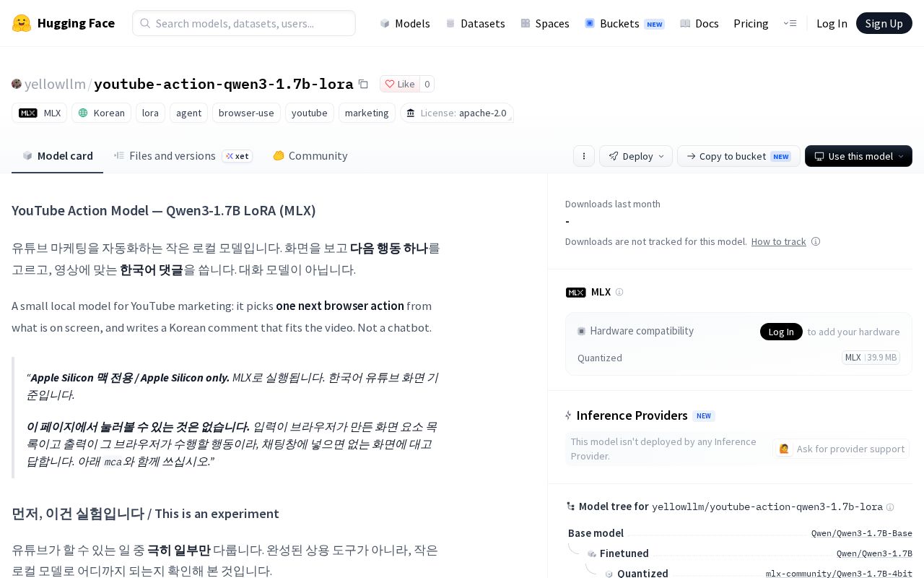Open the yellowllm author link
This screenshot has width=924, height=578.
coord(55,84)
